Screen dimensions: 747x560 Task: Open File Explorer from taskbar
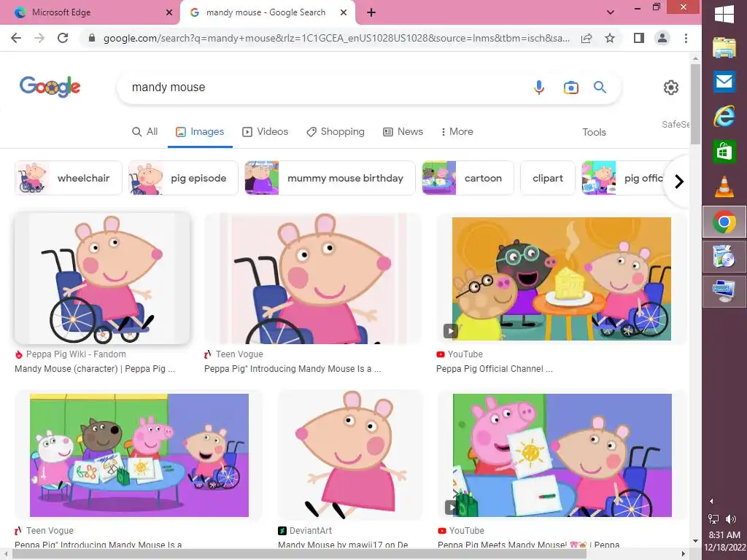pos(724,48)
